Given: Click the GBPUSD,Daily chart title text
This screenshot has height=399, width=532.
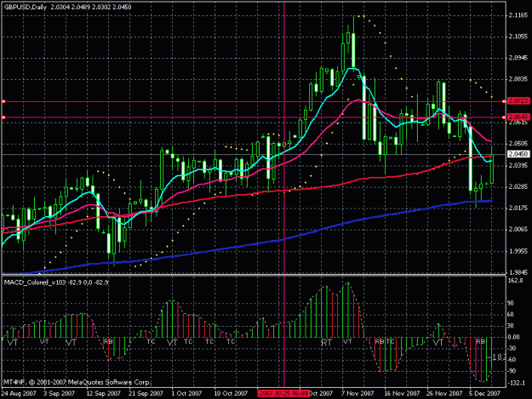Looking at the screenshot, I should tap(26, 7).
